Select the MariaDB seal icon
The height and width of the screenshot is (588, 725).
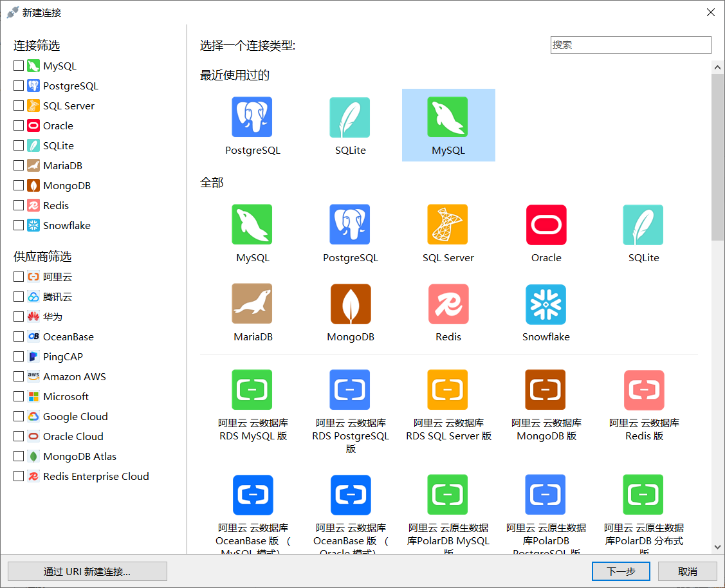click(x=252, y=304)
